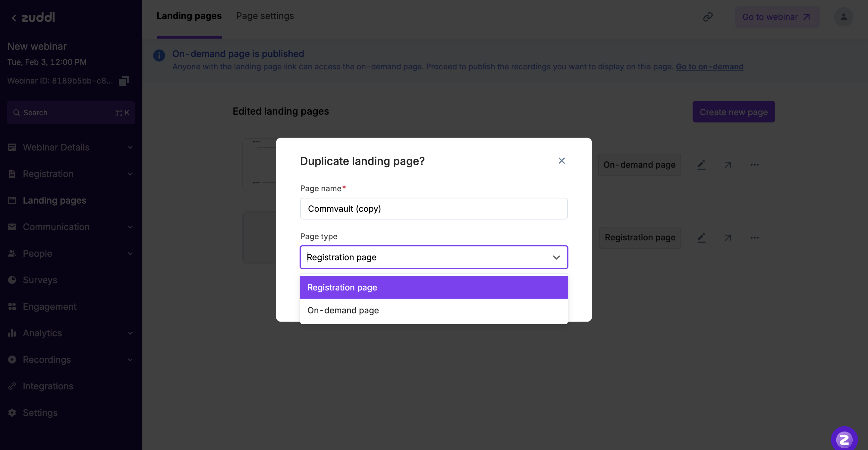Close the Duplicate landing page dialog
The image size is (868, 450).
[561, 161]
